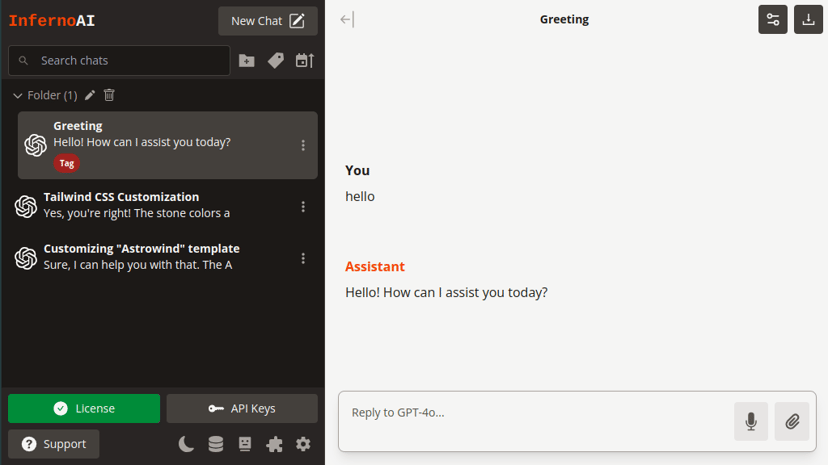This screenshot has height=465, width=828.
Task: Click the New Chat button
Action: [268, 21]
